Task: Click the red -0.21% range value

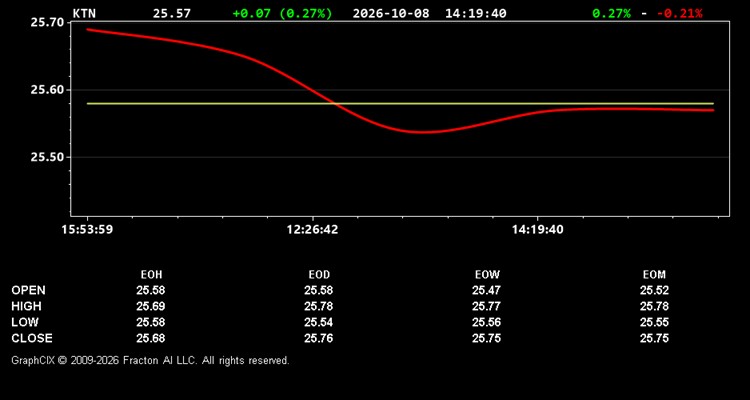Action: (680, 13)
